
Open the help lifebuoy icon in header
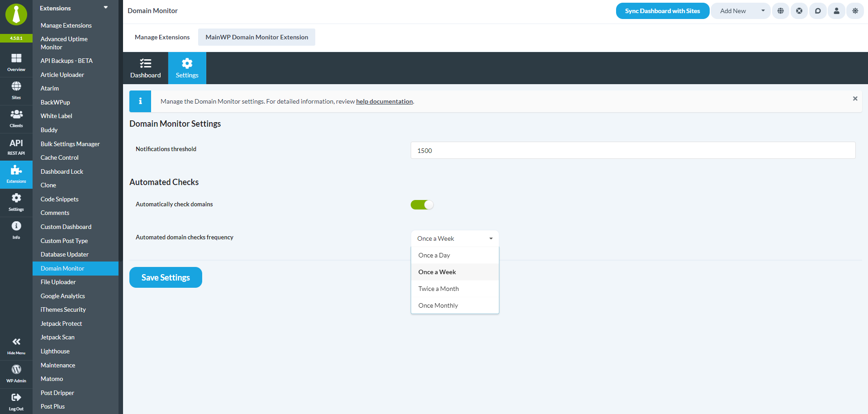point(799,11)
